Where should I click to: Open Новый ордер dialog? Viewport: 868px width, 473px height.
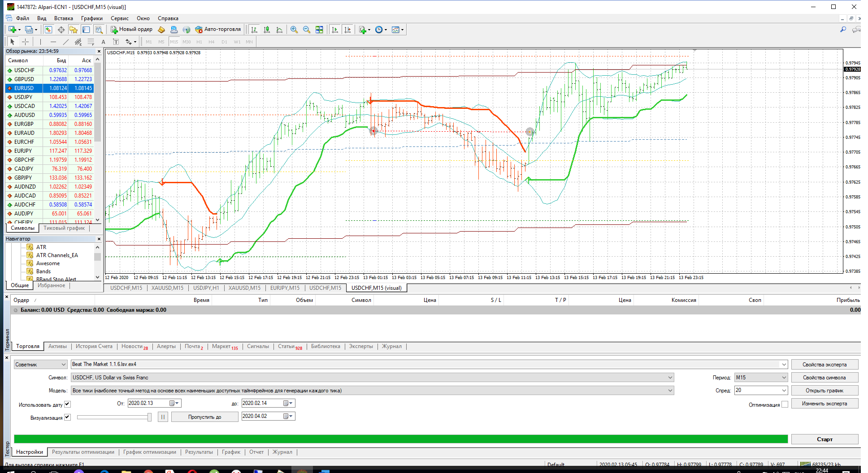[132, 30]
